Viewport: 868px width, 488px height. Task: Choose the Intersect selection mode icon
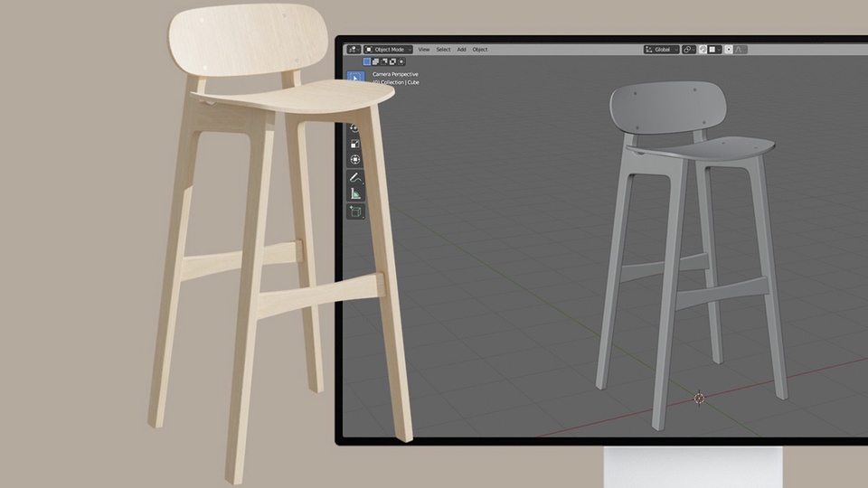coord(401,61)
